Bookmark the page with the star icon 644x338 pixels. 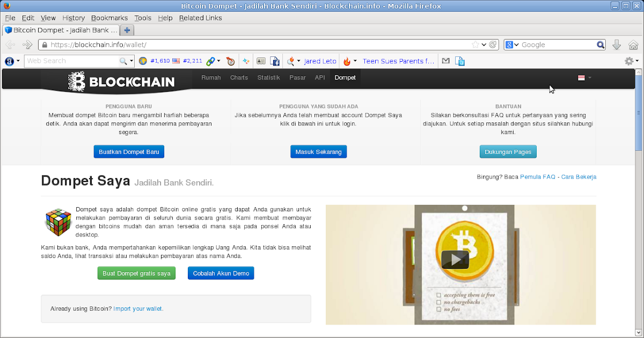pos(475,45)
